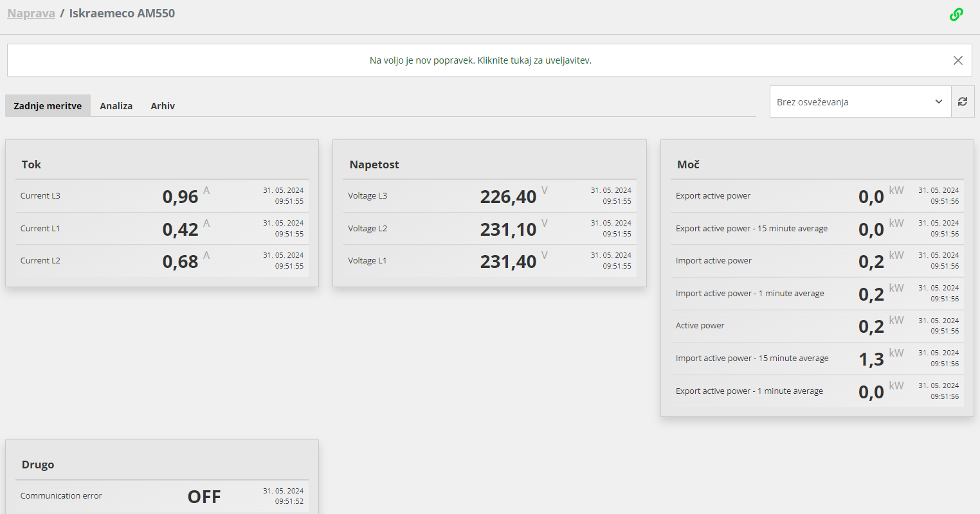Click the Export active power row

pos(817,196)
